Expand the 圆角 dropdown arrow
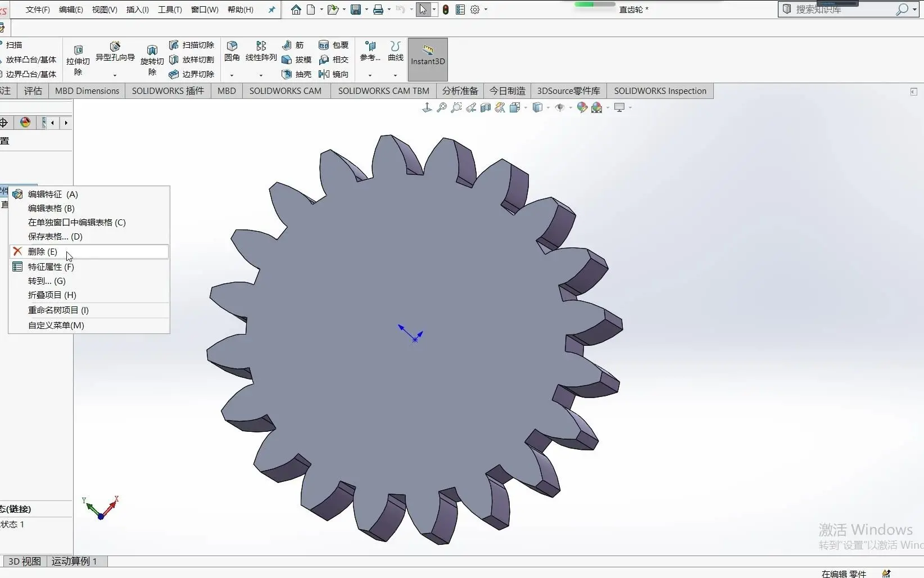The height and width of the screenshot is (578, 924). [x=232, y=75]
